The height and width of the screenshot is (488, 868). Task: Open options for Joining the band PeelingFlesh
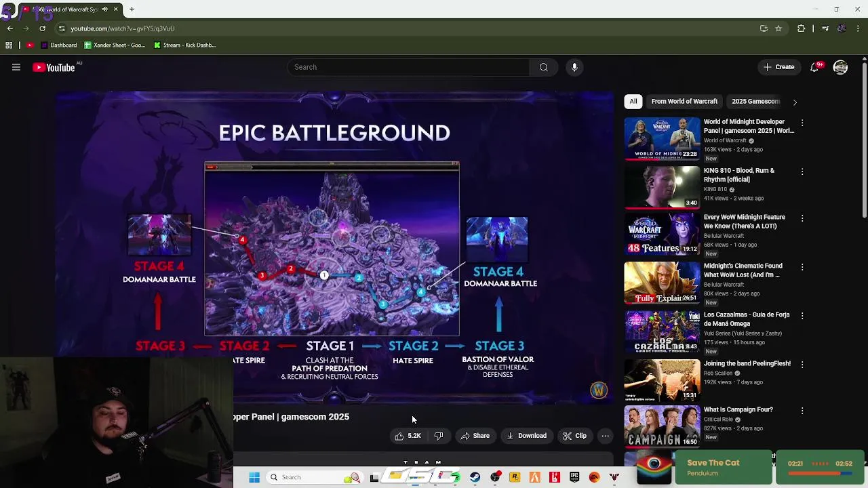(802, 365)
